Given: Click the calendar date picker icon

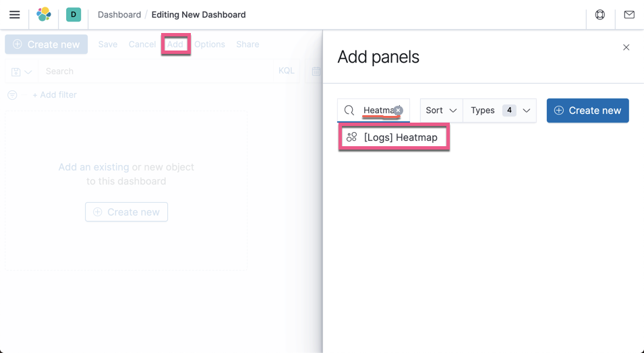Looking at the screenshot, I should 316,71.
